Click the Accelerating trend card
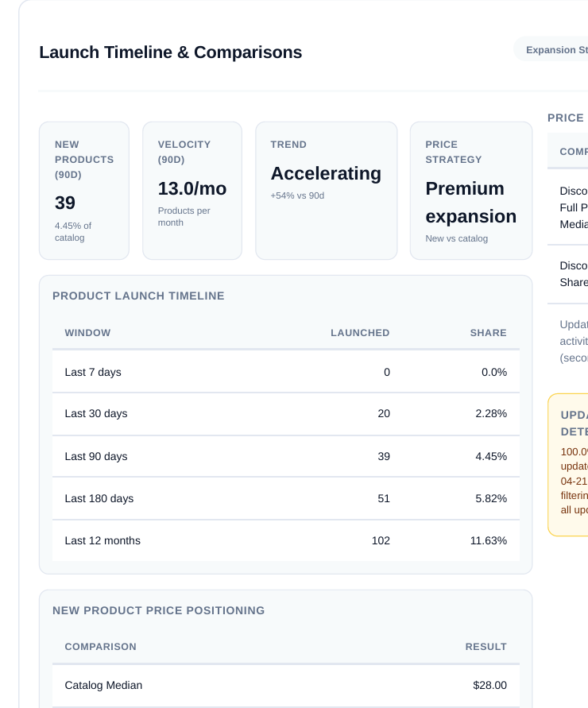Screen dimensions: 588x708 tap(326, 191)
